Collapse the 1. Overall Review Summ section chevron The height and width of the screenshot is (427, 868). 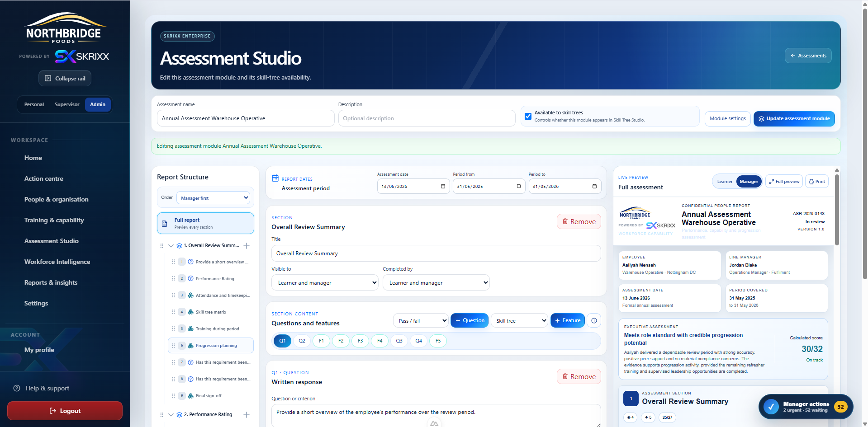tap(171, 246)
